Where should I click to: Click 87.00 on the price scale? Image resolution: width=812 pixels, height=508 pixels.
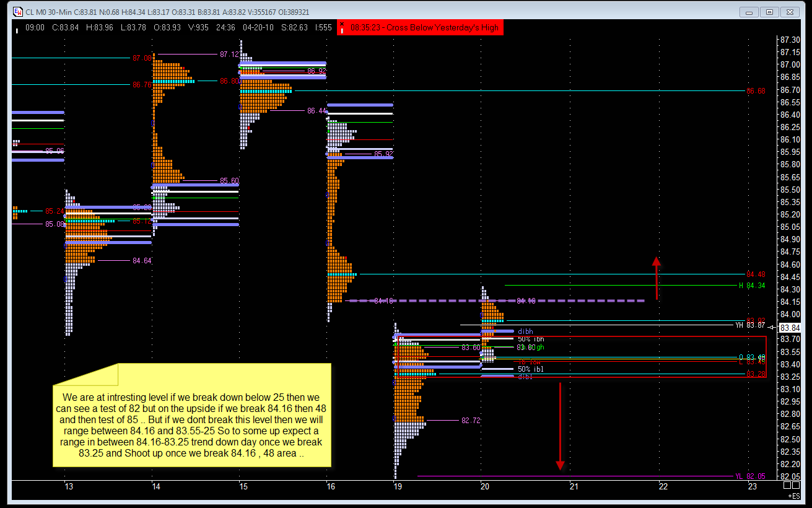tap(790, 64)
